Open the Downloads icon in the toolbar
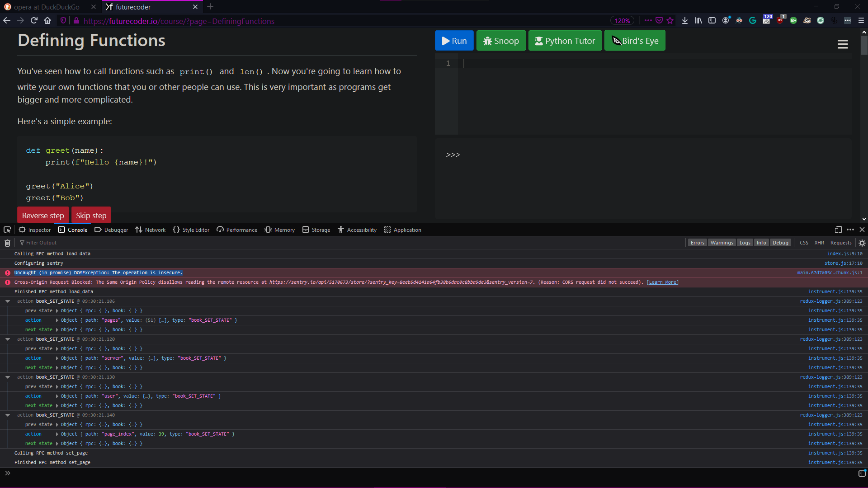Viewport: 868px width, 488px height. click(684, 20)
